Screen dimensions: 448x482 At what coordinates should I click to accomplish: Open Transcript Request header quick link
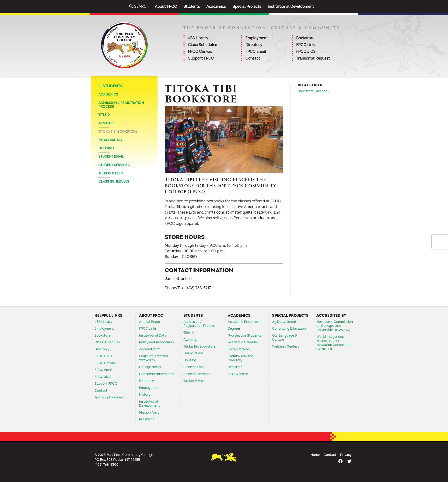tap(313, 58)
